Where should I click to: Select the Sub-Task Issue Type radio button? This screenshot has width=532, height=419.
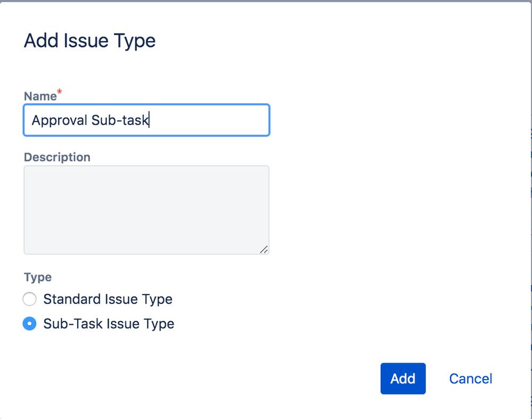[29, 323]
